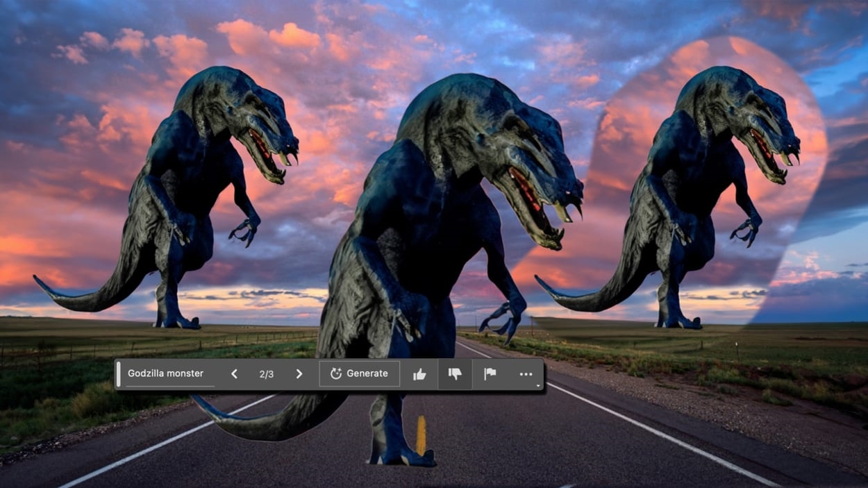Show previous generated variation
Viewport: 868px width, 488px height.
[x=234, y=373]
